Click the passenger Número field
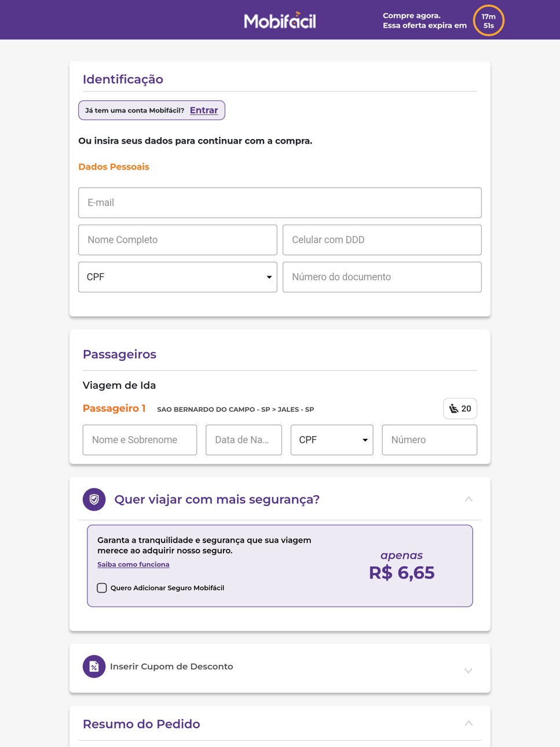 [430, 440]
